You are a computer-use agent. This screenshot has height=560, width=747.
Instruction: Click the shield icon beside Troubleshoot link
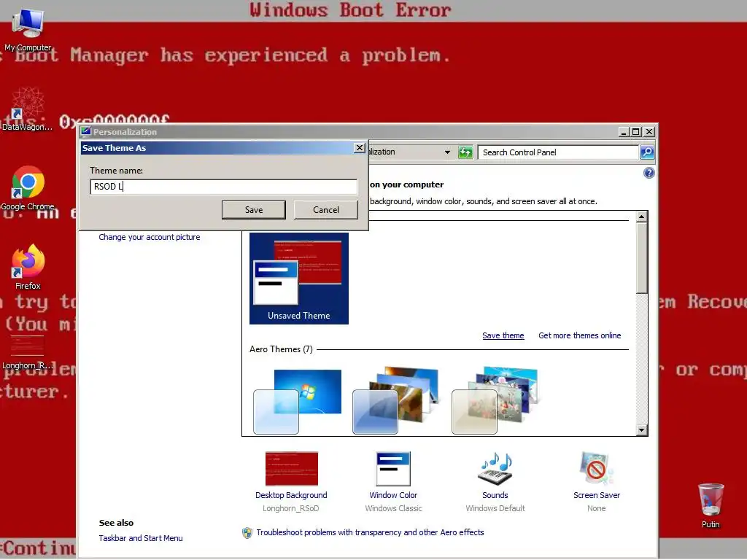pyautogui.click(x=247, y=533)
